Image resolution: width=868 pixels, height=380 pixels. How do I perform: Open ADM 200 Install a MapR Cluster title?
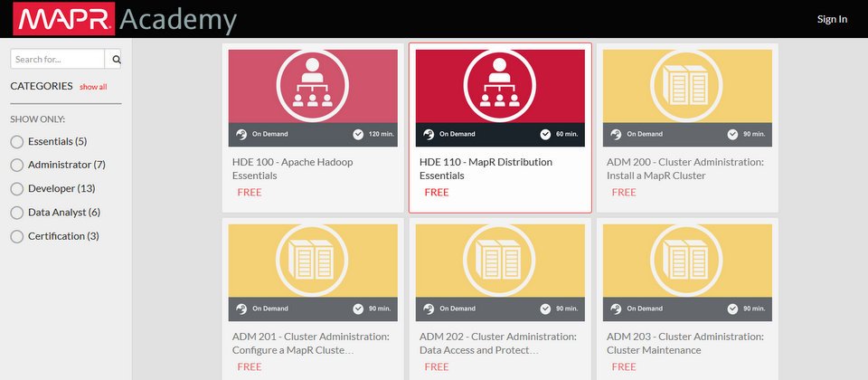click(x=684, y=169)
